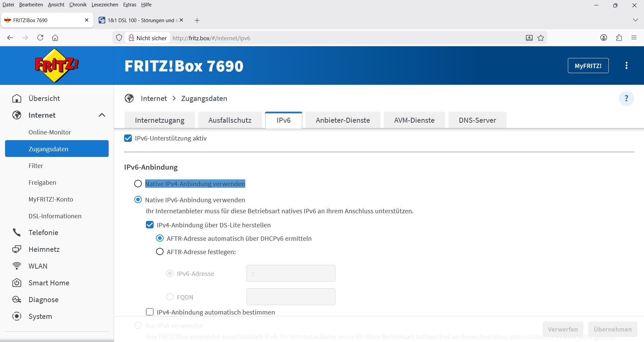This screenshot has width=644, height=342.
Task: Click the Internet globe icon in sidebar
Action: pos(17,115)
